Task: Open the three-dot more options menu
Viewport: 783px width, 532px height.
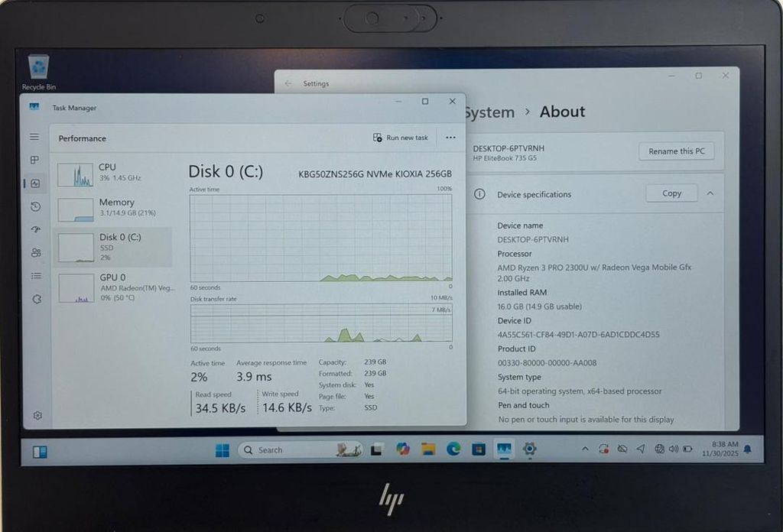Action: (450, 138)
